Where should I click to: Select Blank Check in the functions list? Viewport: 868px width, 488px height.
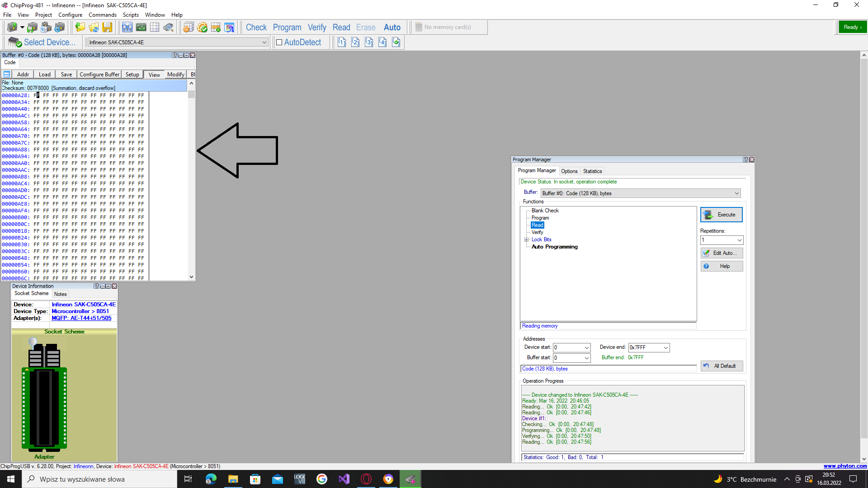[545, 211]
